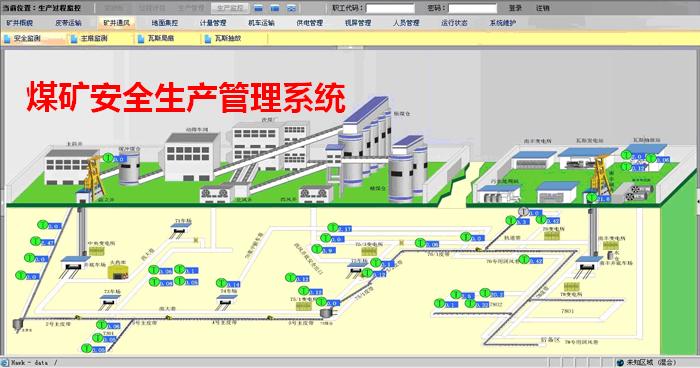This screenshot has height=368, width=700.
Task: Click the round pressure gauge below surface line
Action: coord(523,211)
